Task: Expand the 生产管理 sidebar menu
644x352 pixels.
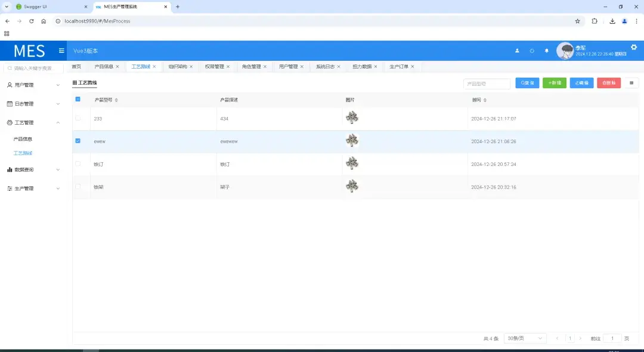Action: point(30,188)
